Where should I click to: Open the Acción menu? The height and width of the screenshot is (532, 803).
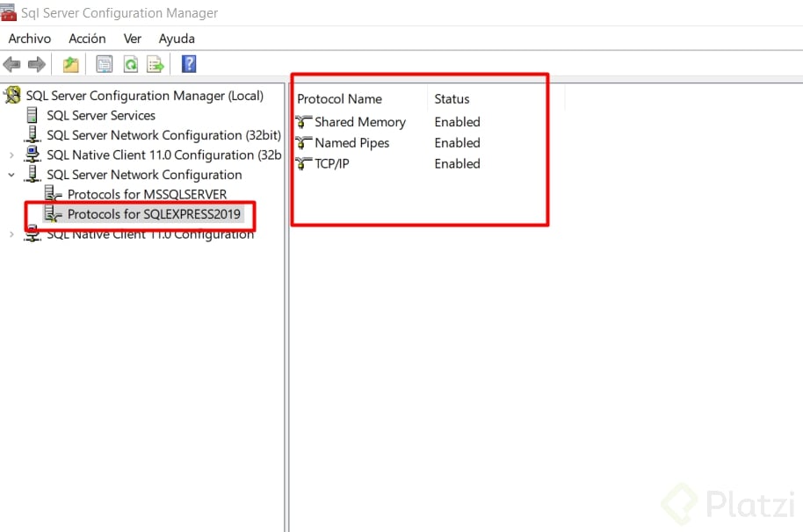pyautogui.click(x=87, y=39)
